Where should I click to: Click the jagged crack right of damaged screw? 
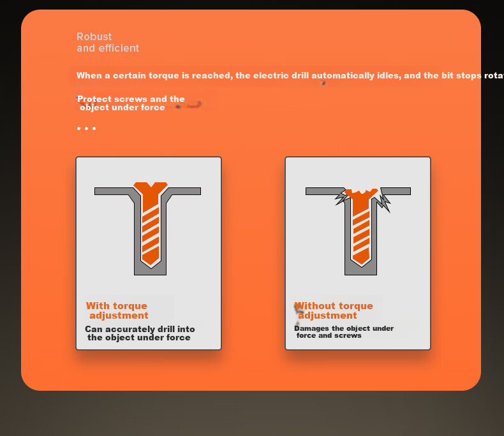click(385, 201)
